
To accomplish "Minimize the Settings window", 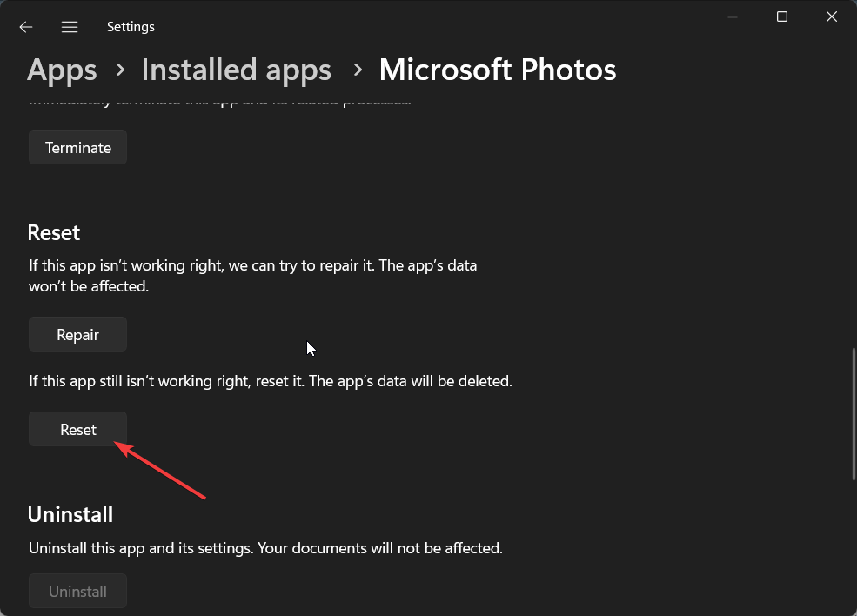I will pyautogui.click(x=733, y=17).
